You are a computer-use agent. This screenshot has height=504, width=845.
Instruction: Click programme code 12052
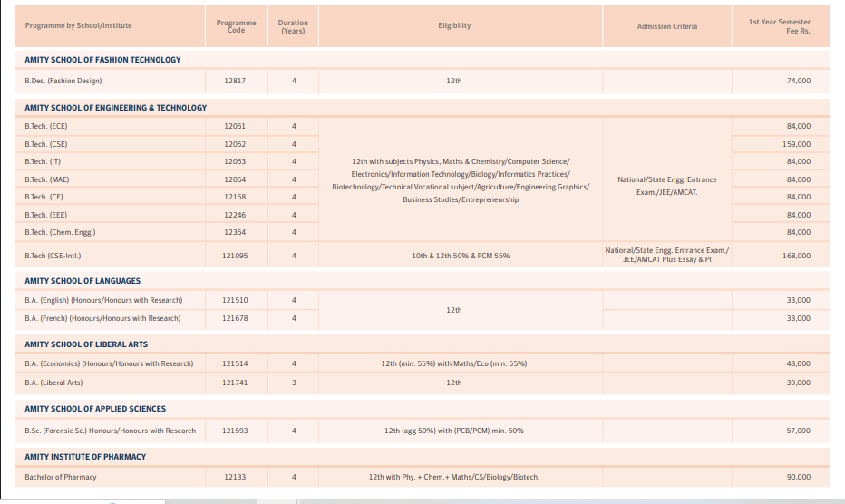click(235, 144)
